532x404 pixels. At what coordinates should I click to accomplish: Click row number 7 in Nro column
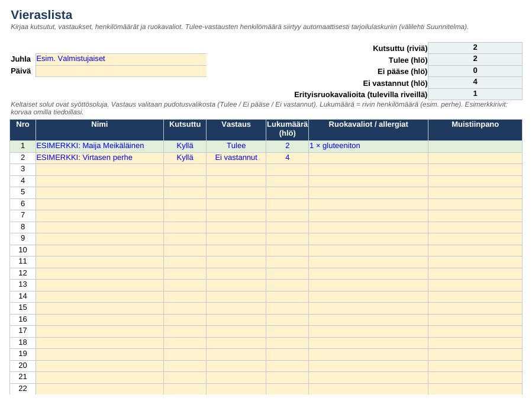[x=22, y=215]
